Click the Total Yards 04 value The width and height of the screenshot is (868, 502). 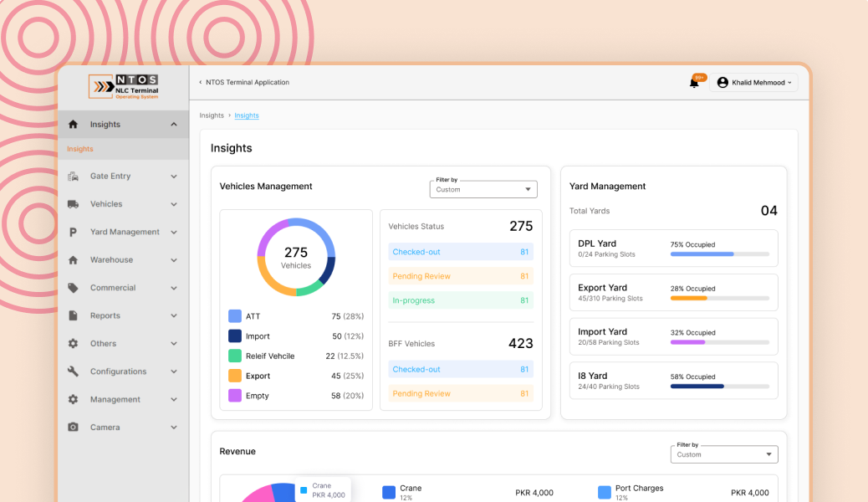769,211
